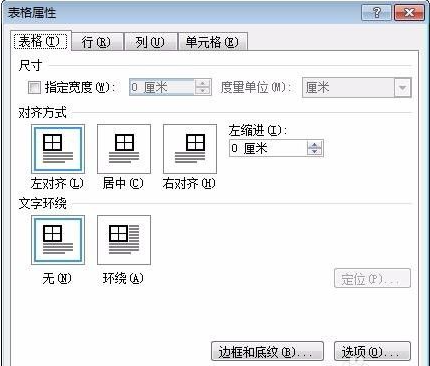Click the 选项(O) button
Image resolution: width=430 pixels, height=366 pixels.
click(x=372, y=351)
